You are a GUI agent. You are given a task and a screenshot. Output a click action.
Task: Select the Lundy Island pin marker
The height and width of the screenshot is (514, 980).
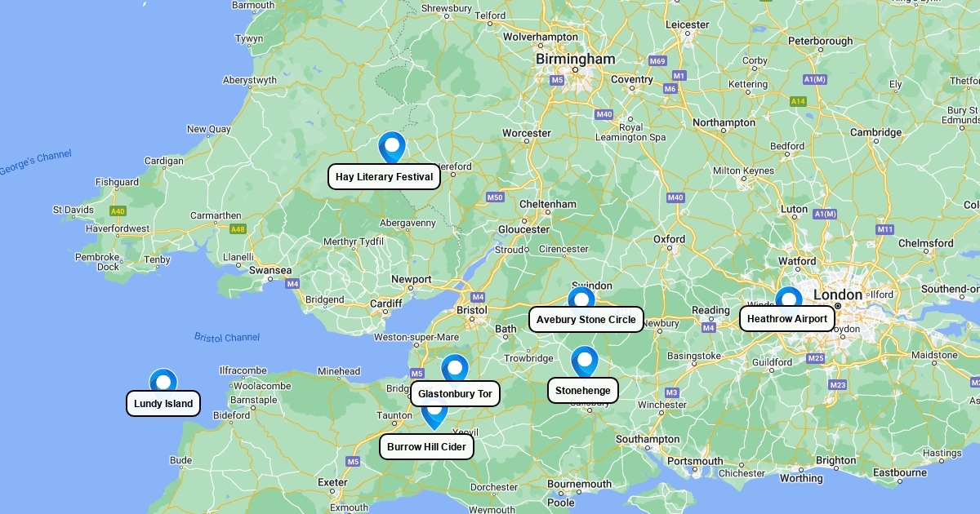tap(163, 381)
